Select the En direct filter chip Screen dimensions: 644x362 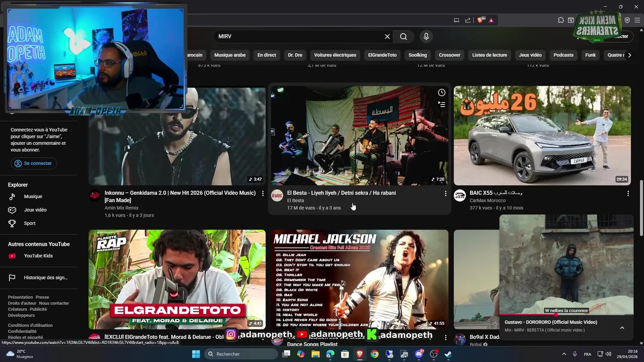pyautogui.click(x=267, y=55)
